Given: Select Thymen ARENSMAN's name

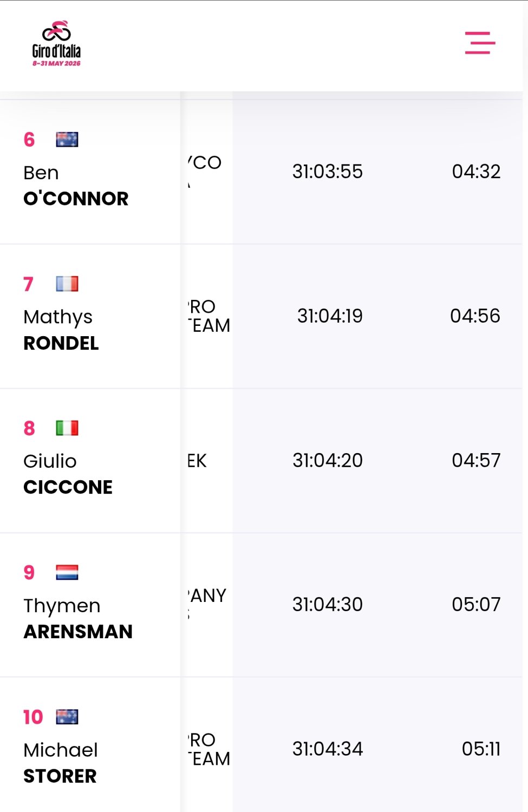Looking at the screenshot, I should pyautogui.click(x=78, y=618).
